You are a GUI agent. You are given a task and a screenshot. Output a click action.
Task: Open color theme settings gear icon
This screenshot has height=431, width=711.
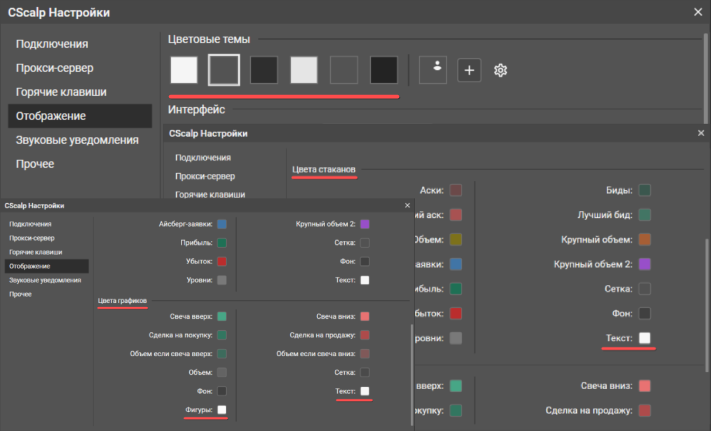(500, 70)
